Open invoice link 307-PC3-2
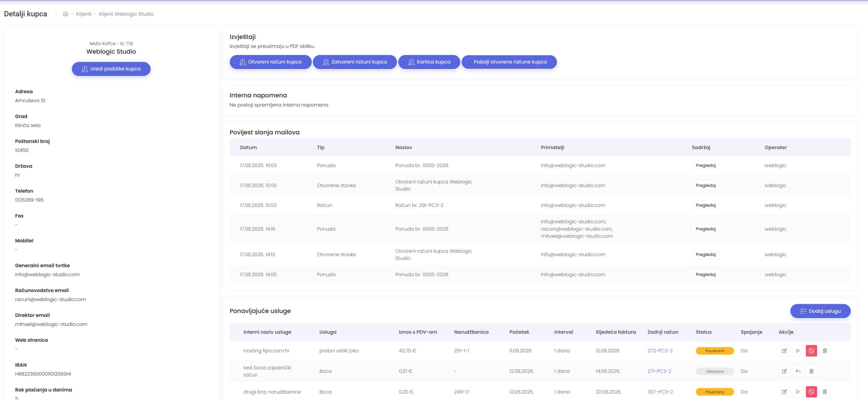 point(660,392)
